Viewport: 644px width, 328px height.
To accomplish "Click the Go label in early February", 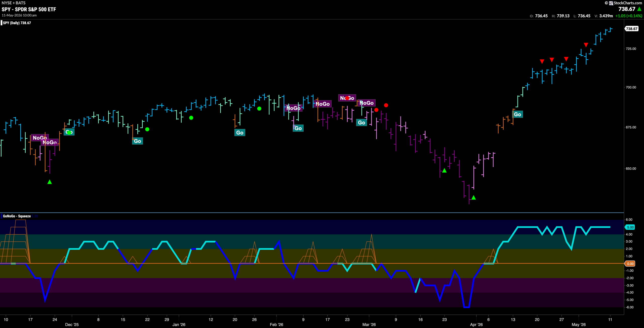I will point(298,128).
